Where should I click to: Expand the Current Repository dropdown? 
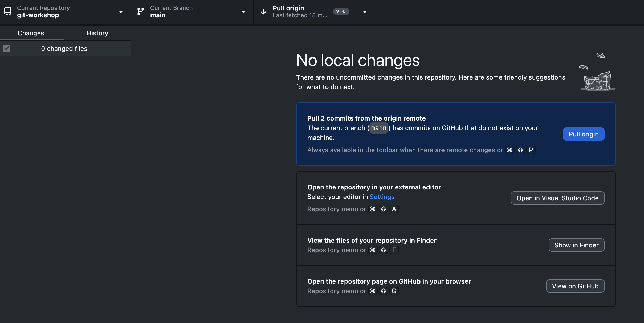(x=121, y=12)
